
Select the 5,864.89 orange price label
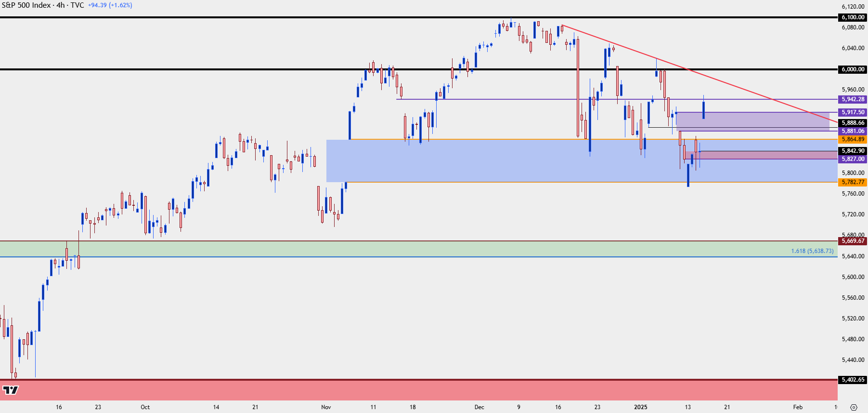[x=853, y=139]
